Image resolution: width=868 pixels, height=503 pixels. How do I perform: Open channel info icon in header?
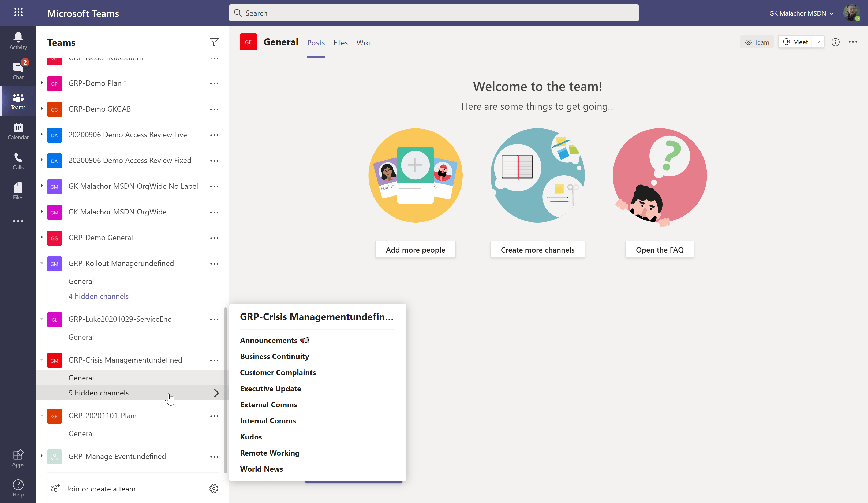(x=835, y=42)
